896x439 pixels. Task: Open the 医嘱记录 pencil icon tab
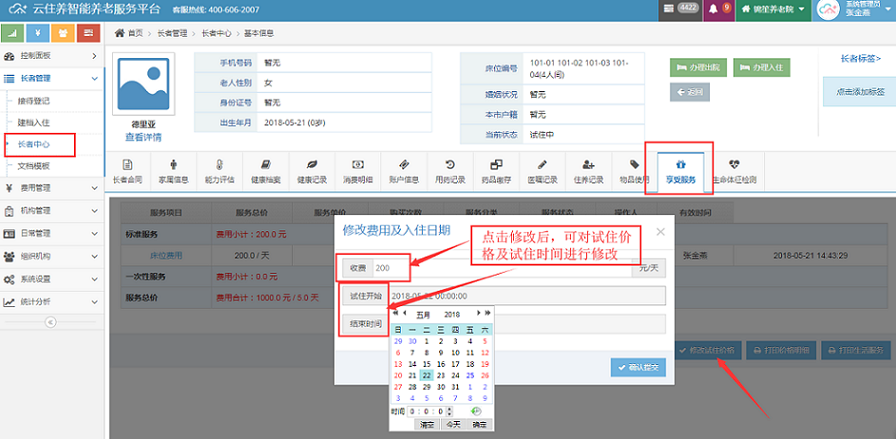542,171
